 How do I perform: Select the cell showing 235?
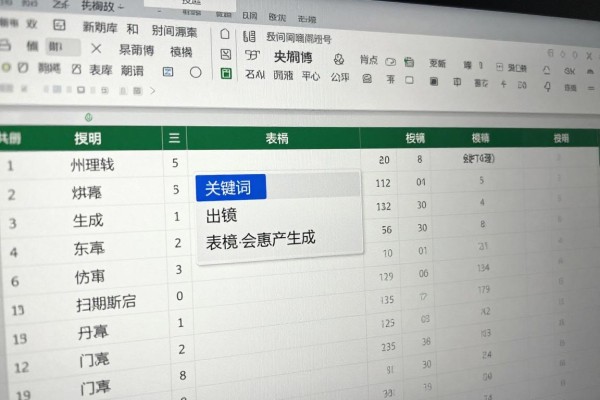pos(388,347)
